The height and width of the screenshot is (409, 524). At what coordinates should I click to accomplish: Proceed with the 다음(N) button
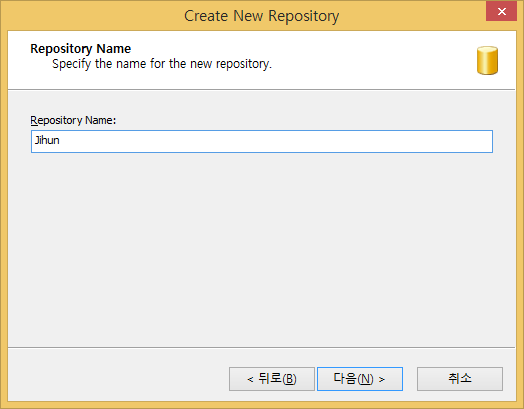(x=360, y=379)
